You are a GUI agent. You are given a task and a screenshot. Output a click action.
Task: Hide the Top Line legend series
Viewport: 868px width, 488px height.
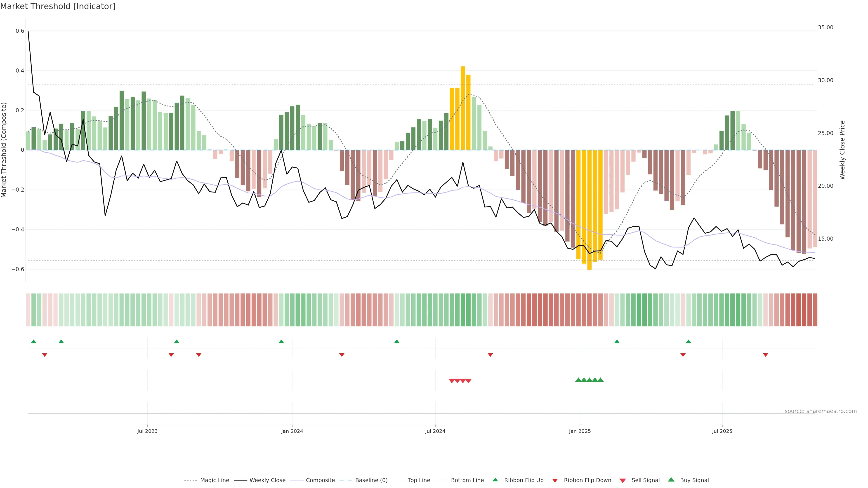click(x=419, y=480)
